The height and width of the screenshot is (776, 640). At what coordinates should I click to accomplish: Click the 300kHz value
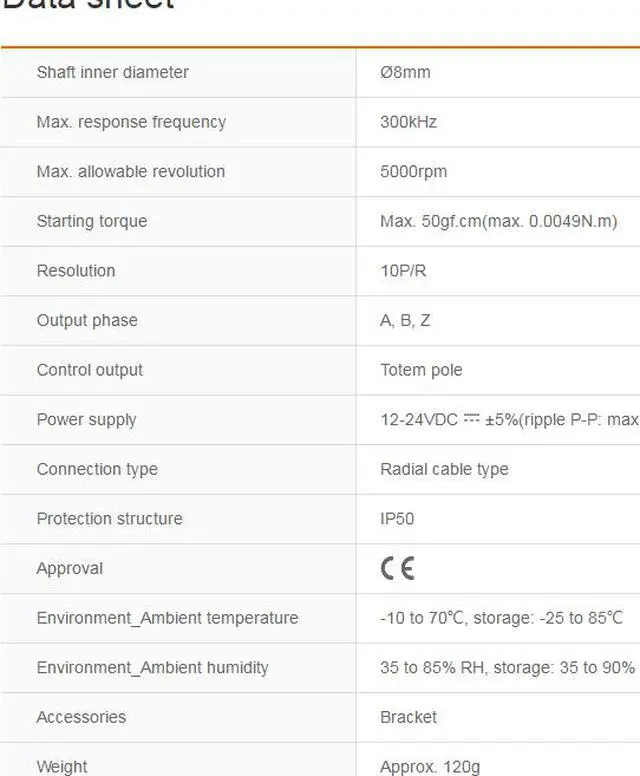pyautogui.click(x=408, y=122)
